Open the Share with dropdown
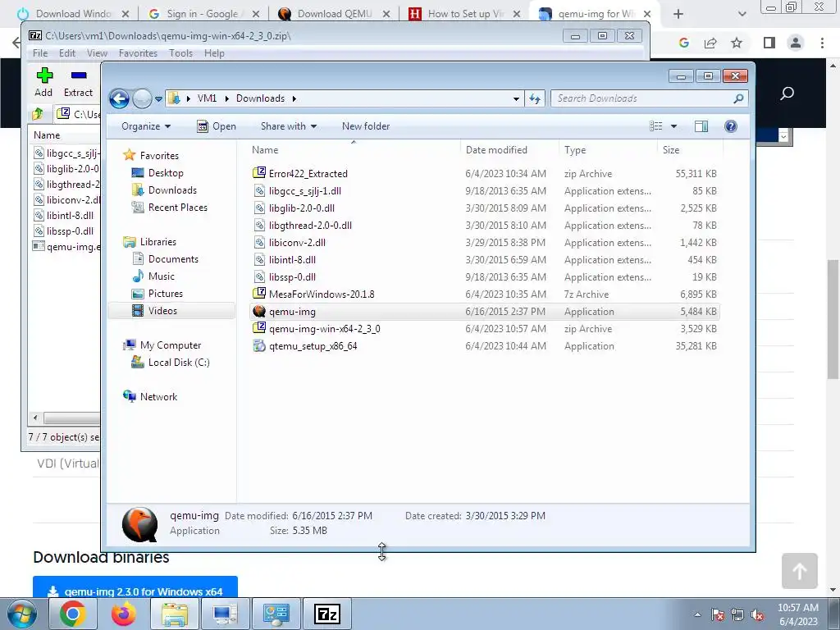Screen dimensions: 840x630 click(288, 126)
